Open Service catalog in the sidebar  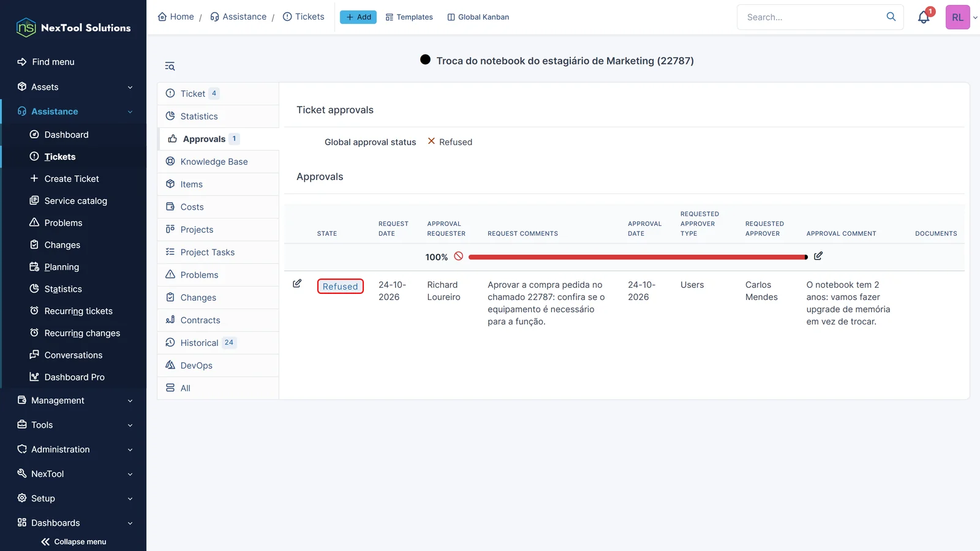pyautogui.click(x=76, y=201)
